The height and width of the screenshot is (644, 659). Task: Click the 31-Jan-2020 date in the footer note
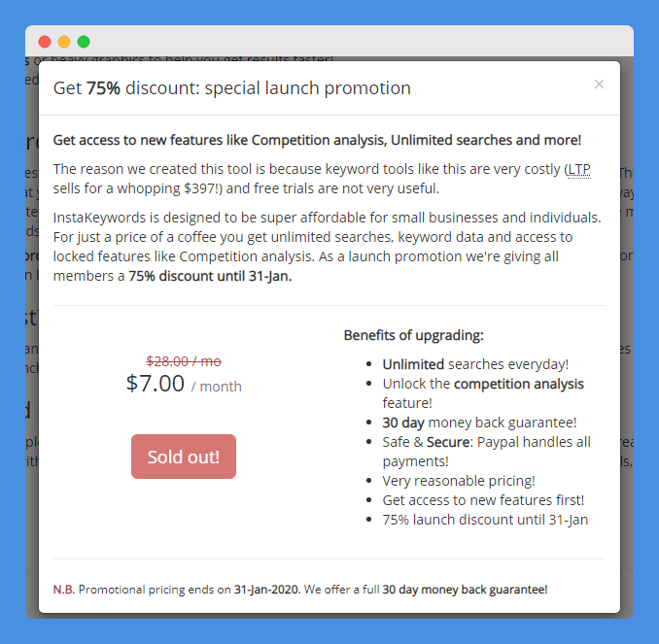(266, 590)
